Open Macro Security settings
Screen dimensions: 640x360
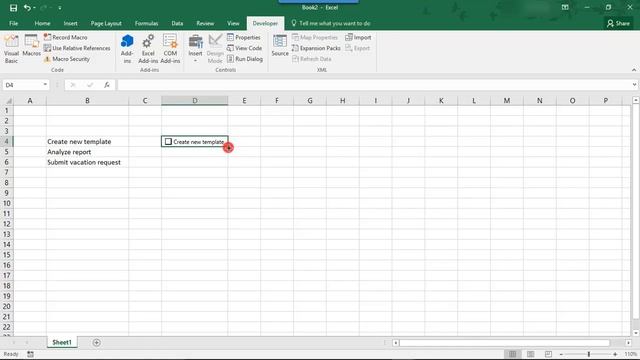(x=67, y=59)
